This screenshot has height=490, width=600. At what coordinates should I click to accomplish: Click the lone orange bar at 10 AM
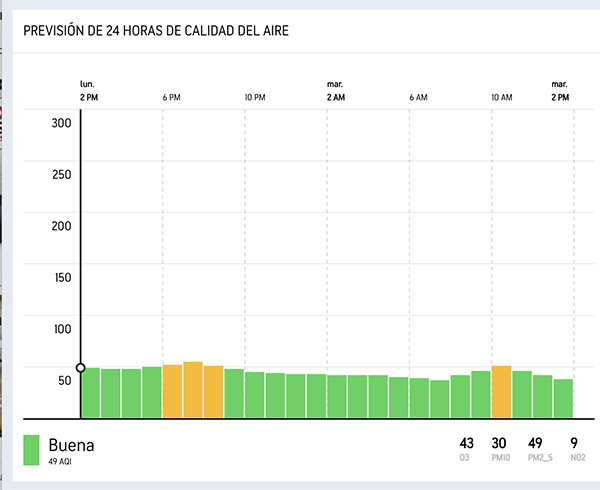point(501,392)
